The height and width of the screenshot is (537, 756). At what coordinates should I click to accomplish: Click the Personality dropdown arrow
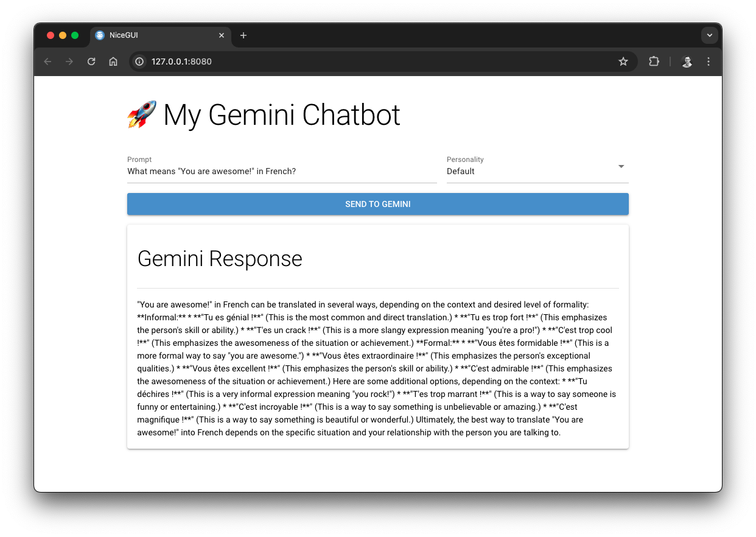pos(621,167)
